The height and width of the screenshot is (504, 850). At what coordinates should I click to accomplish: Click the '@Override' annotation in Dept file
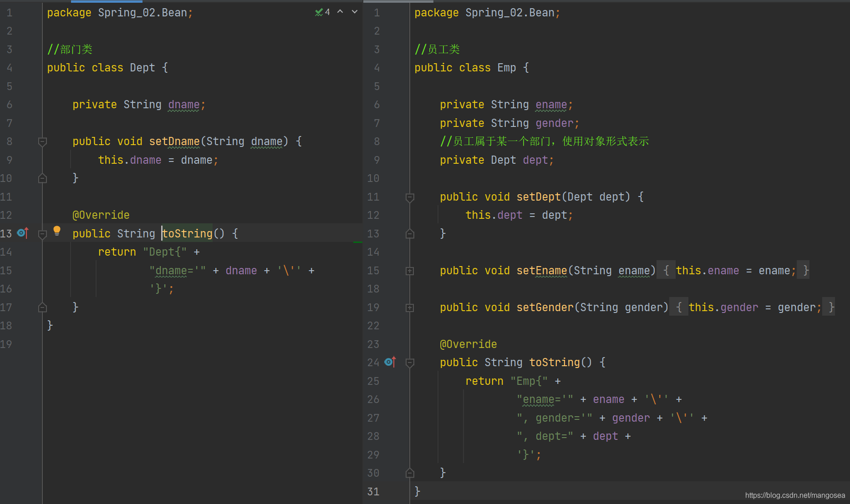click(101, 215)
